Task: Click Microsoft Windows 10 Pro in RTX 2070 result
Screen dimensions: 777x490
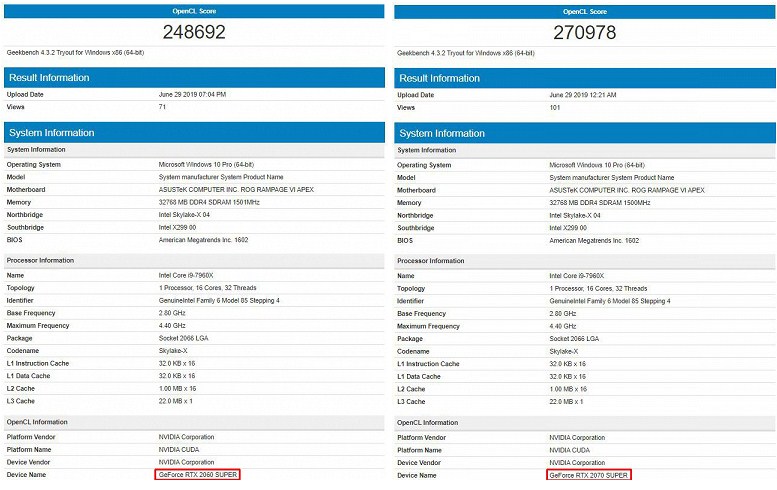Action: [x=597, y=165]
